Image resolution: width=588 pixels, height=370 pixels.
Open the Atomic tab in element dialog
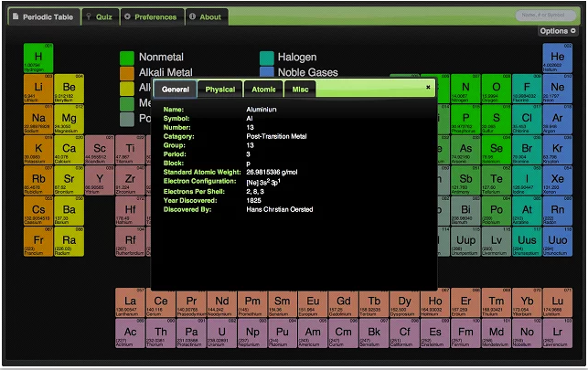263,89
